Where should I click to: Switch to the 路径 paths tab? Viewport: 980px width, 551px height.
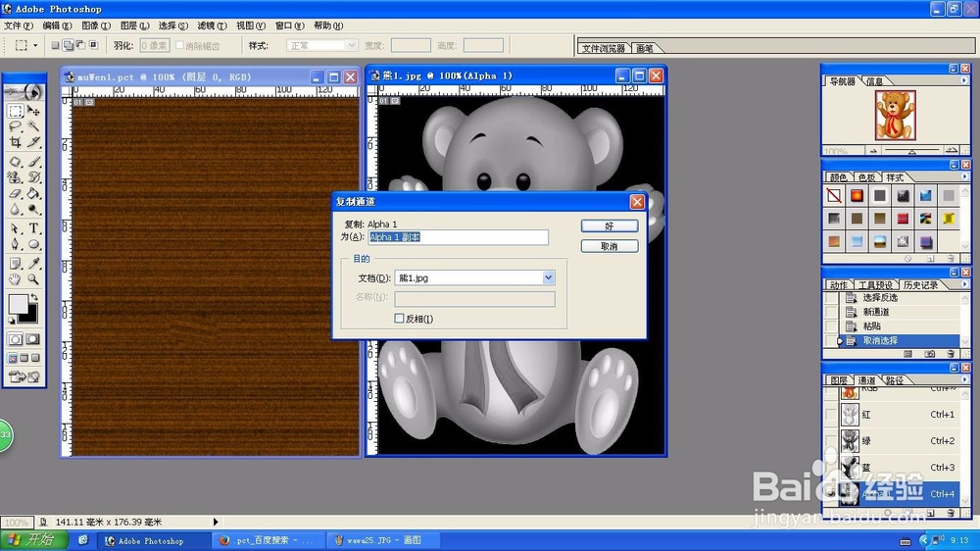(x=895, y=380)
